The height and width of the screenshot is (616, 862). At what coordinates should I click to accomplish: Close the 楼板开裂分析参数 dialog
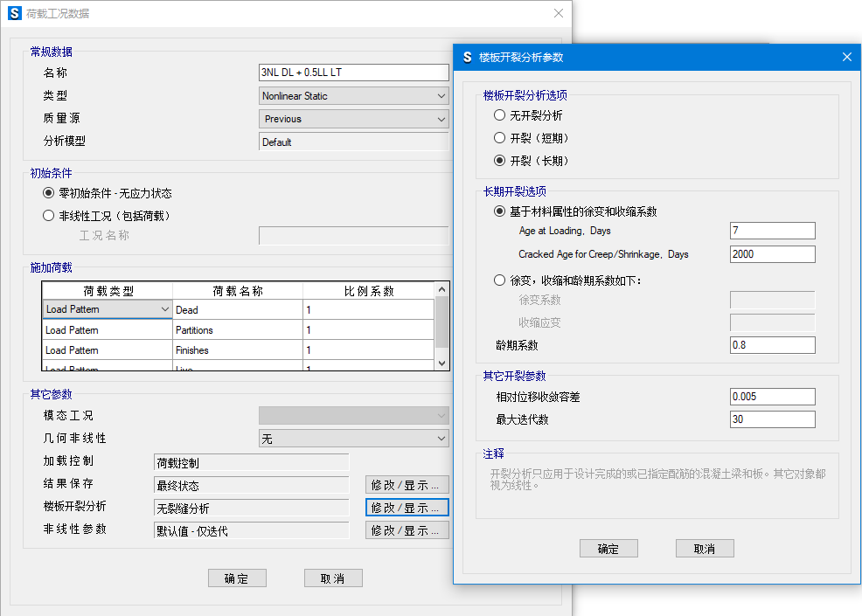(846, 57)
